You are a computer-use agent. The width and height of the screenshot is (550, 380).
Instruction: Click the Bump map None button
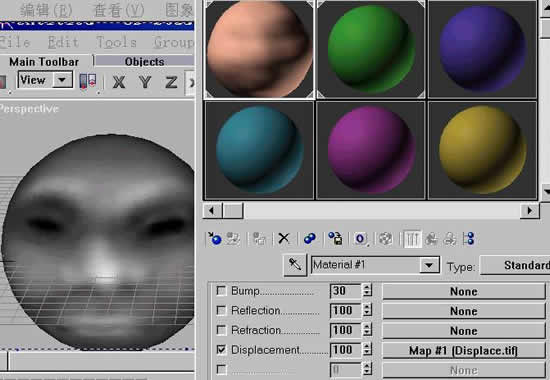click(x=464, y=291)
